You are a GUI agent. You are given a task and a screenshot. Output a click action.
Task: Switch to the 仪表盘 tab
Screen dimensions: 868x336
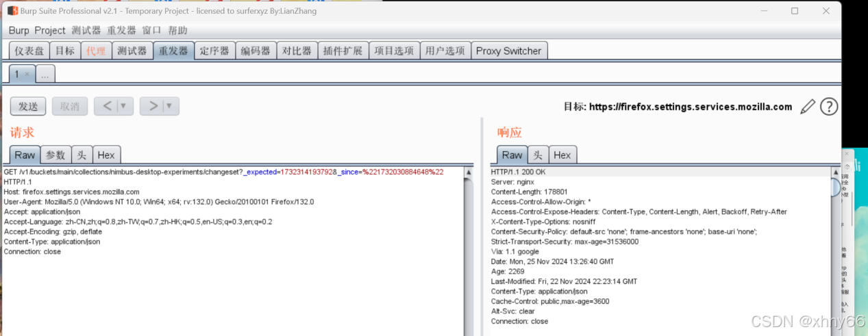pyautogui.click(x=29, y=51)
